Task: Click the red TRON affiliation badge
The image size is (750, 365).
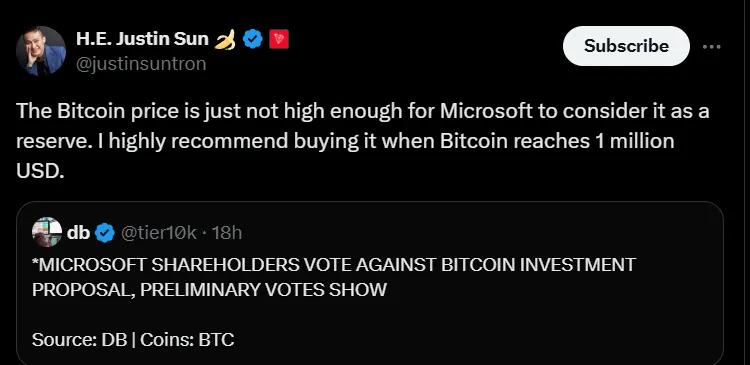Action: 279,39
